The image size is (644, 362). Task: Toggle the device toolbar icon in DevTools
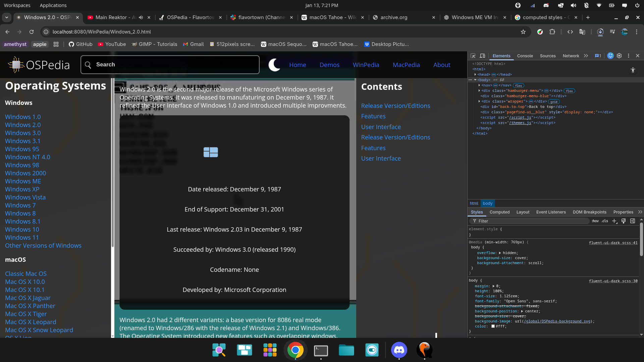click(482, 56)
